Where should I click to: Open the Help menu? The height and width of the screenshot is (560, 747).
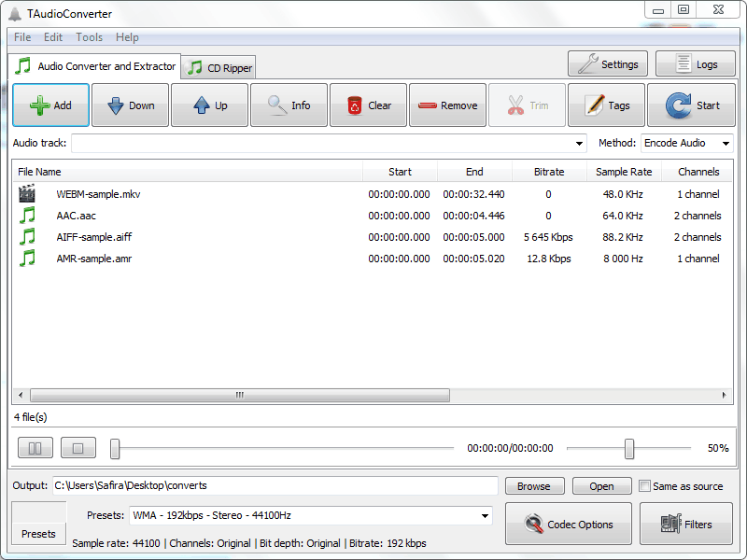[x=127, y=37]
